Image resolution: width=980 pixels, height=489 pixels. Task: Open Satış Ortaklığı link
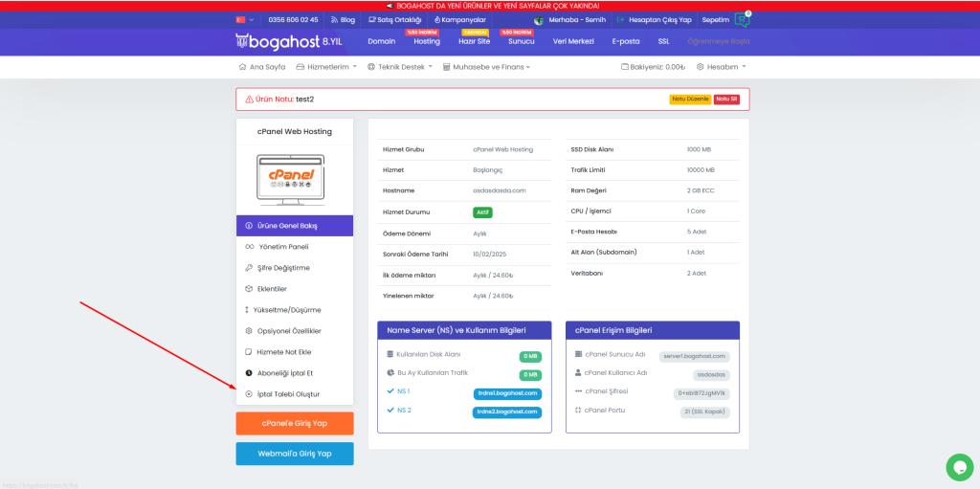pyautogui.click(x=395, y=19)
